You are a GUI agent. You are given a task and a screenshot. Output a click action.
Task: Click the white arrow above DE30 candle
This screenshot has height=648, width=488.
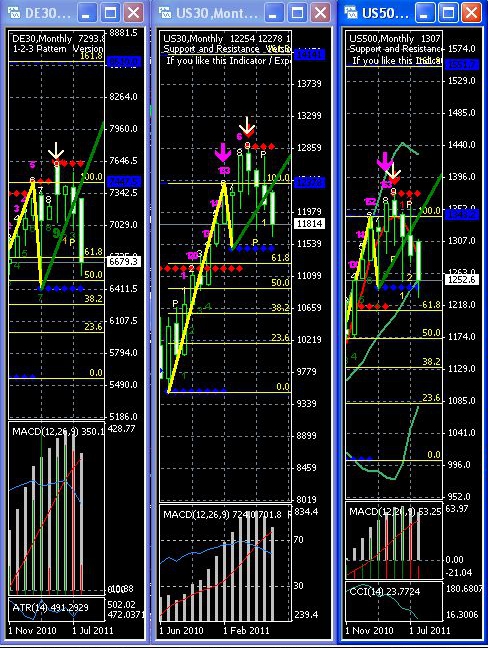tap(56, 152)
